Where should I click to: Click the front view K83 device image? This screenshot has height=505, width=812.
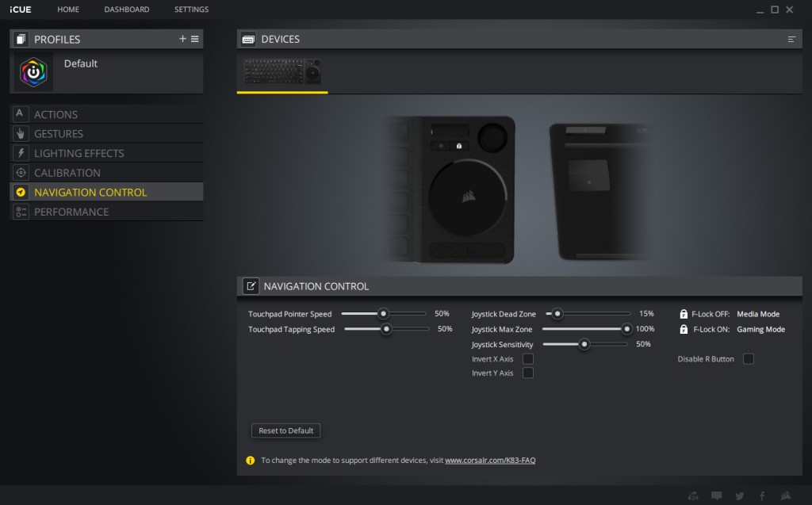pyautogui.click(x=450, y=189)
